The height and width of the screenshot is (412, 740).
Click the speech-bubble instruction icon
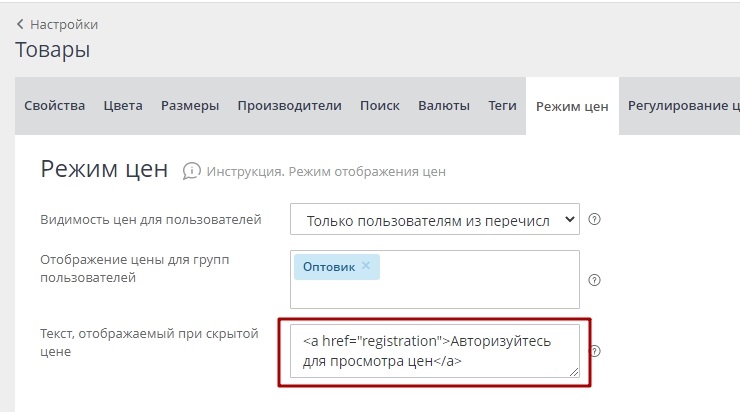click(191, 171)
